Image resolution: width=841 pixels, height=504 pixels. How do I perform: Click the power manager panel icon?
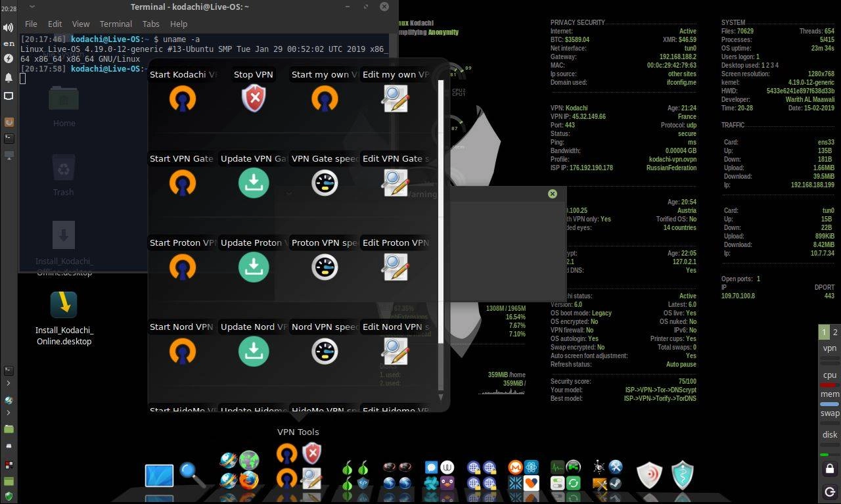(9, 58)
